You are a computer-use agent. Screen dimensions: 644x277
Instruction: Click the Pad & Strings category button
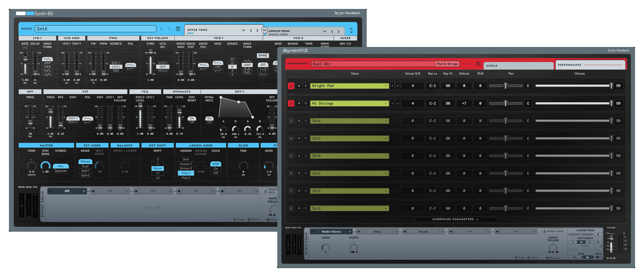click(x=447, y=64)
